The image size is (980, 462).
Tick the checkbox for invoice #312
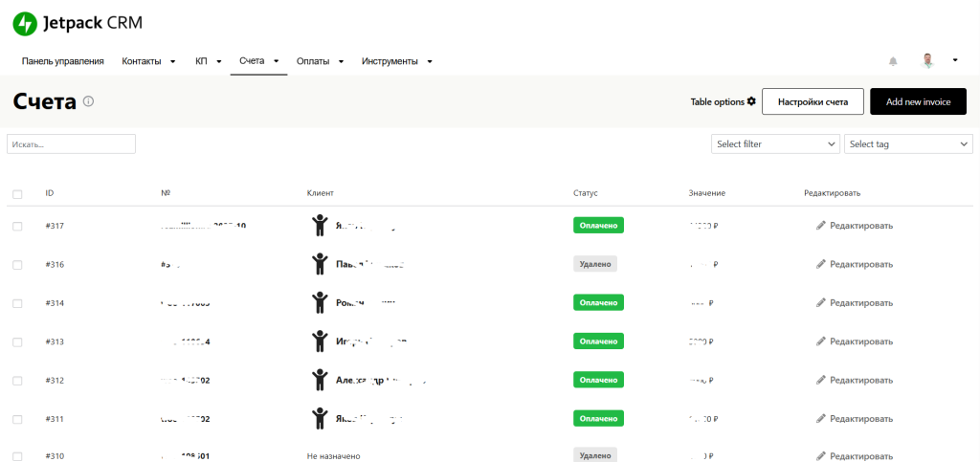pos(17,381)
